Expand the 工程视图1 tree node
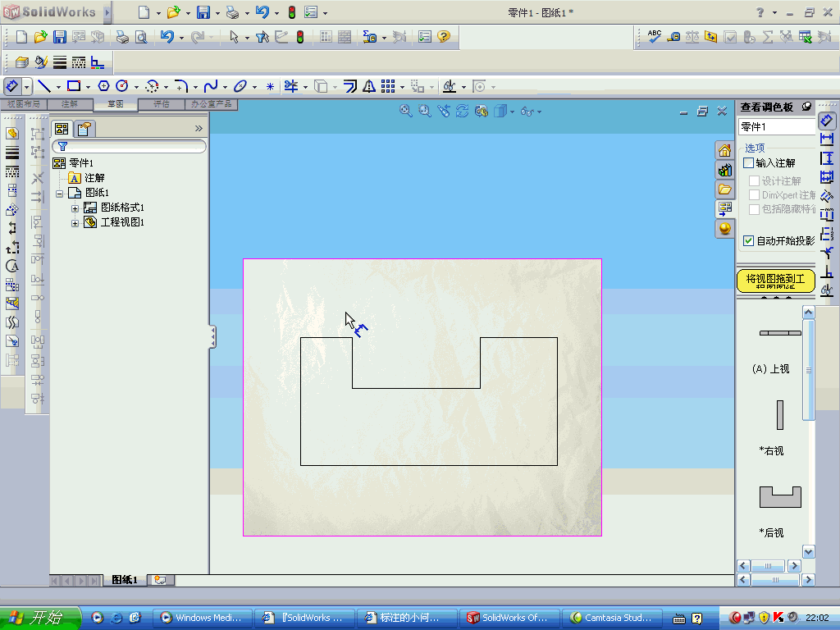This screenshot has width=840, height=630. click(75, 223)
